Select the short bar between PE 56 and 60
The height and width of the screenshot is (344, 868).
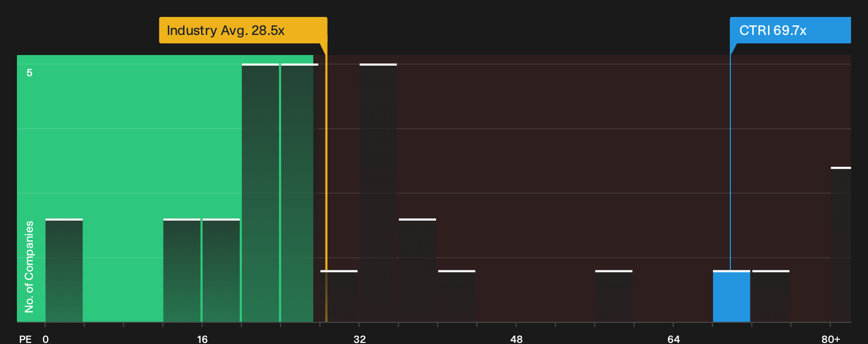pos(614,296)
